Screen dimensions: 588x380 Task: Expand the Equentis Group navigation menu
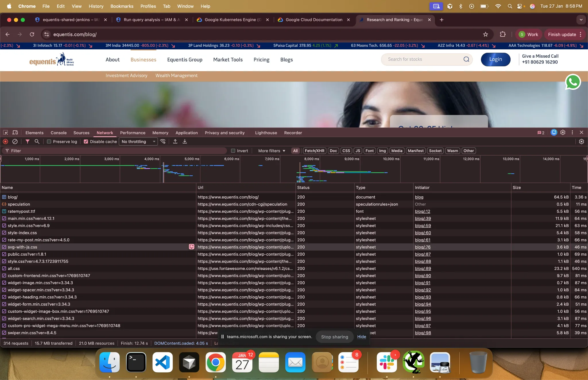coord(185,60)
